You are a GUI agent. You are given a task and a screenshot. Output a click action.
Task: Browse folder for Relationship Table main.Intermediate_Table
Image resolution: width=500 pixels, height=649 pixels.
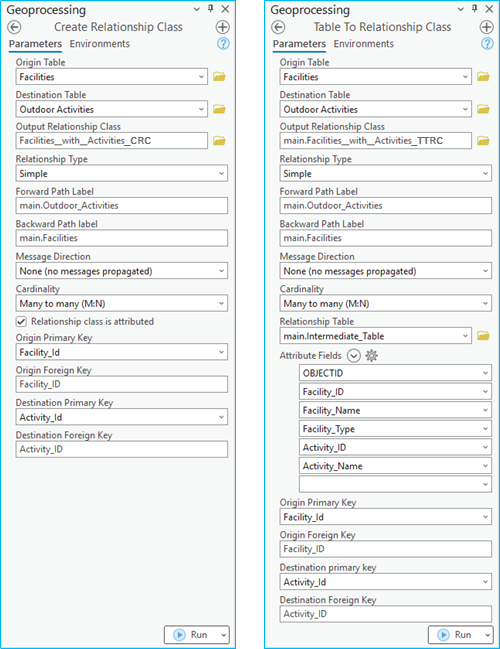483,336
